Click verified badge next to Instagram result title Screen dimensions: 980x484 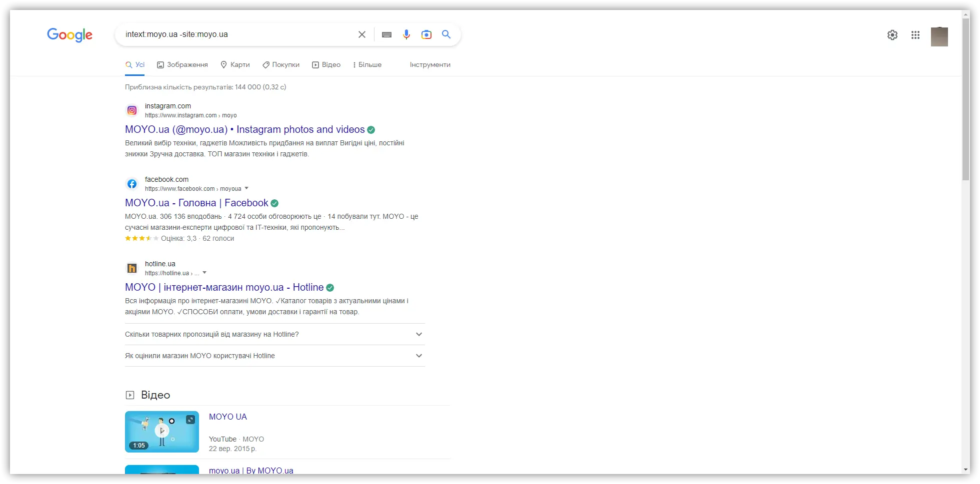(371, 130)
